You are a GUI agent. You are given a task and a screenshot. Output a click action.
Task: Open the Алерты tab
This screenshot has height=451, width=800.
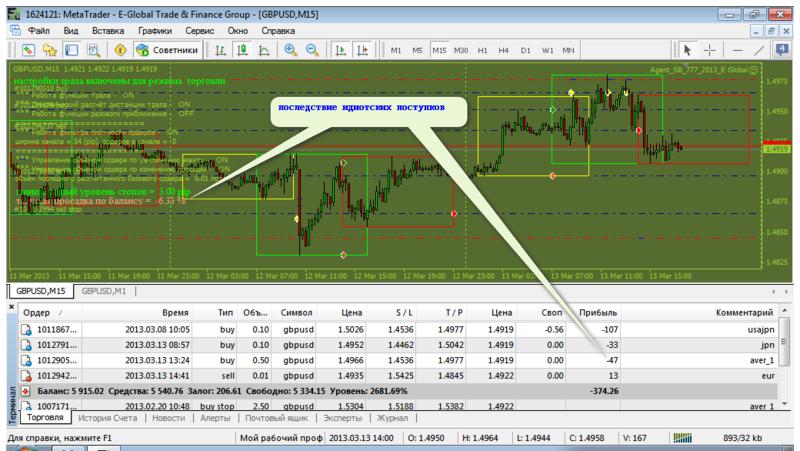(x=215, y=418)
